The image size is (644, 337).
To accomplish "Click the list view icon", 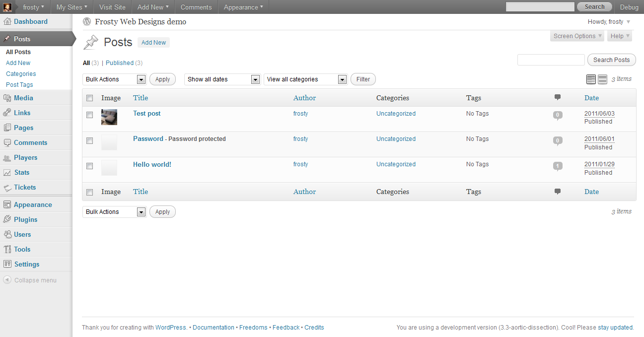I will 591,79.
